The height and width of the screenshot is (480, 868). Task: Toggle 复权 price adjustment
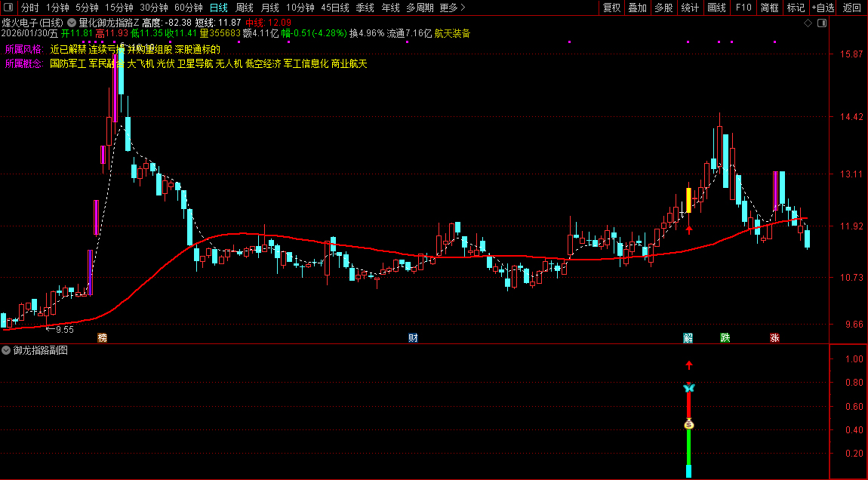(x=611, y=8)
